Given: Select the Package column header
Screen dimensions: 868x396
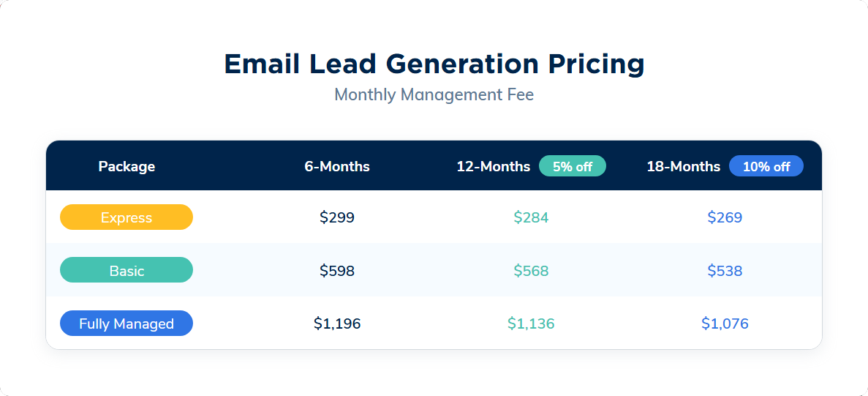Looking at the screenshot, I should click(127, 166).
